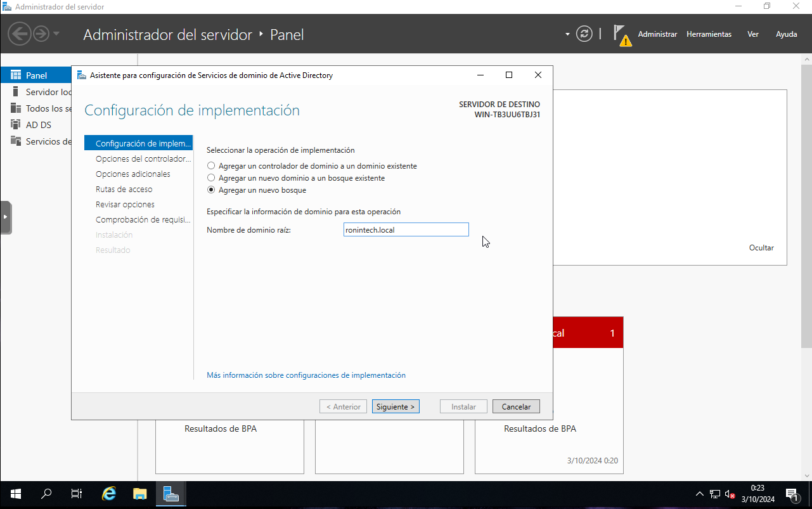Screen dimensions: 812x509
Task: Select 'Agregar un nuevo dominio a un bosque existente'
Action: [x=211, y=178]
